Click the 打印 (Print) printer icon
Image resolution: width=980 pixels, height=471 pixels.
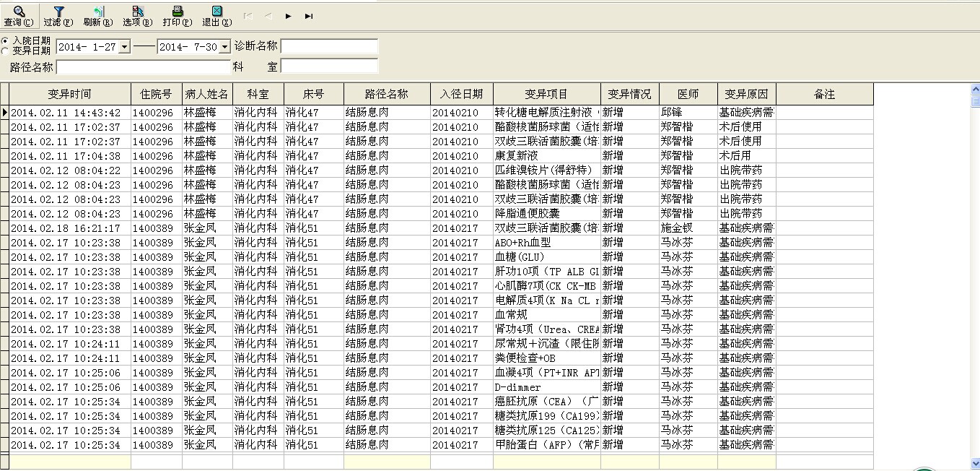[178, 16]
